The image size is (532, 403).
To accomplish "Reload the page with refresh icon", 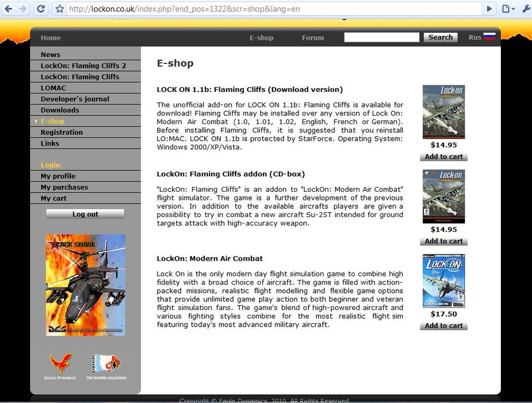I will click(x=41, y=9).
